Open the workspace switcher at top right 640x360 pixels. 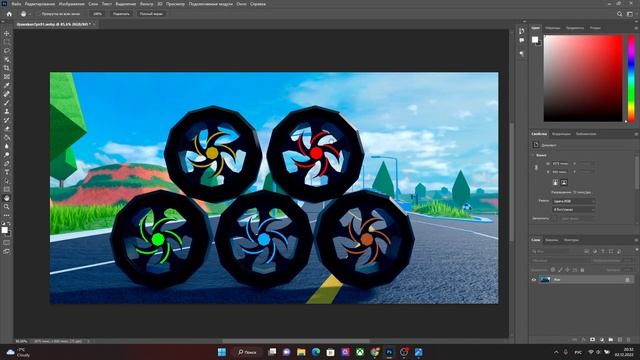(630, 14)
